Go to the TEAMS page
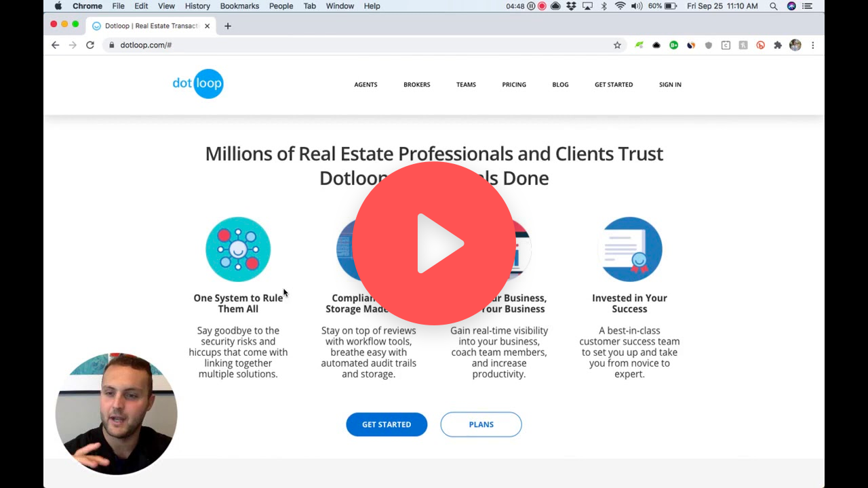 coord(466,85)
